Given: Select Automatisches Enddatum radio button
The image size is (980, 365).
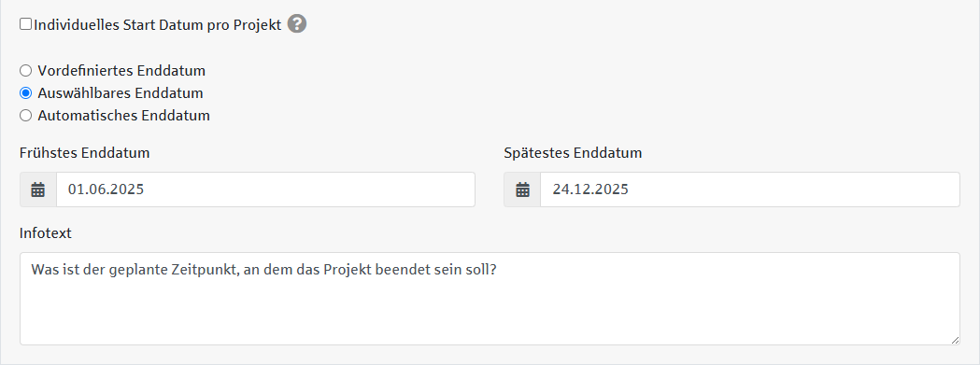Looking at the screenshot, I should click(x=25, y=116).
